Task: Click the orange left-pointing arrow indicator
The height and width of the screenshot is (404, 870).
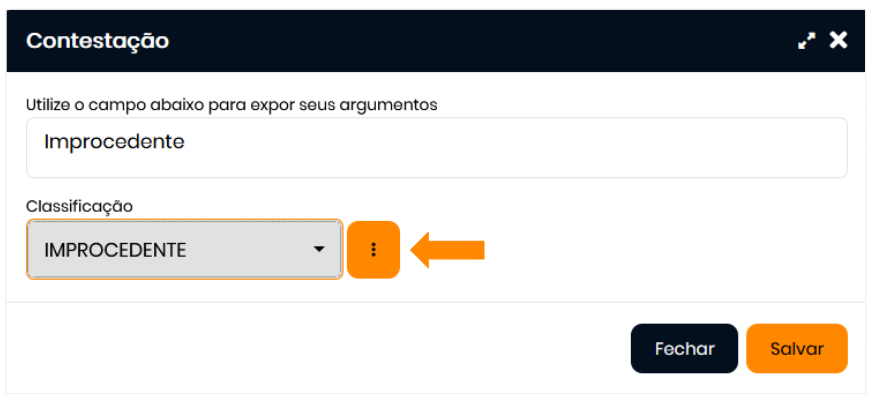Action: pyautogui.click(x=448, y=250)
